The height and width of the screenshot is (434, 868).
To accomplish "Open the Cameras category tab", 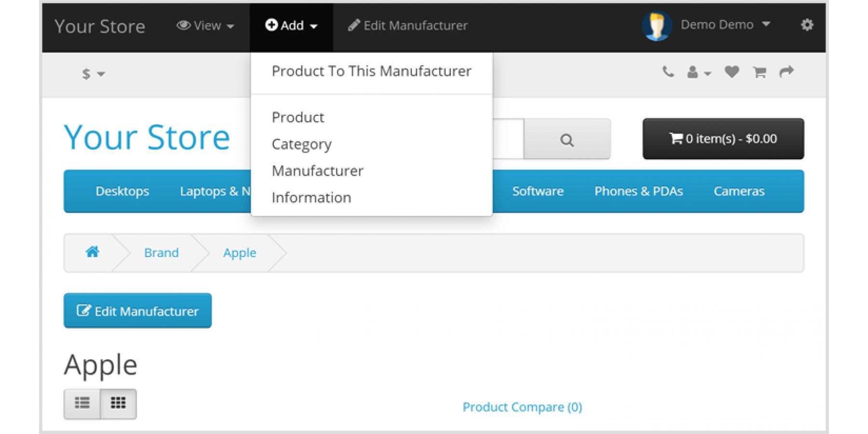I will (739, 191).
